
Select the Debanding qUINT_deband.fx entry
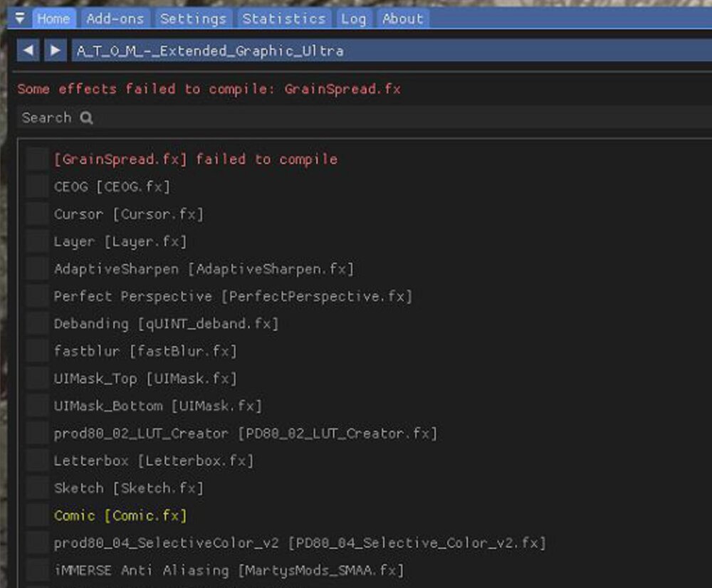click(x=166, y=324)
